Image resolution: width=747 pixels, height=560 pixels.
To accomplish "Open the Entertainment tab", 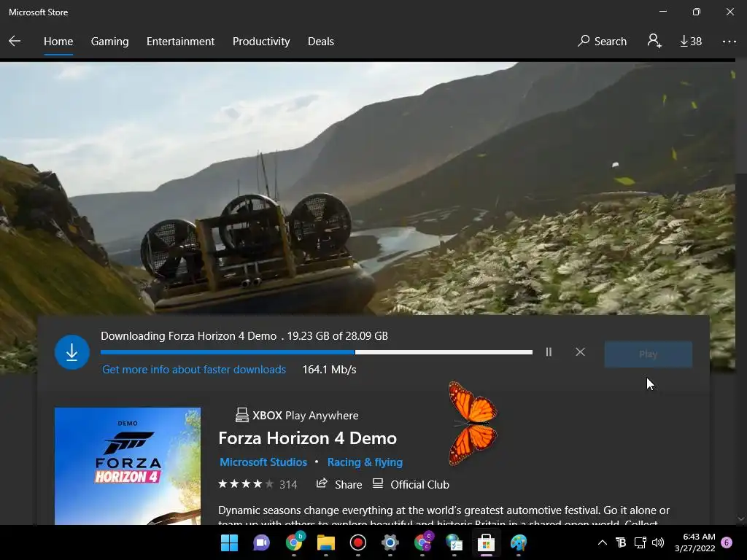I will [181, 42].
